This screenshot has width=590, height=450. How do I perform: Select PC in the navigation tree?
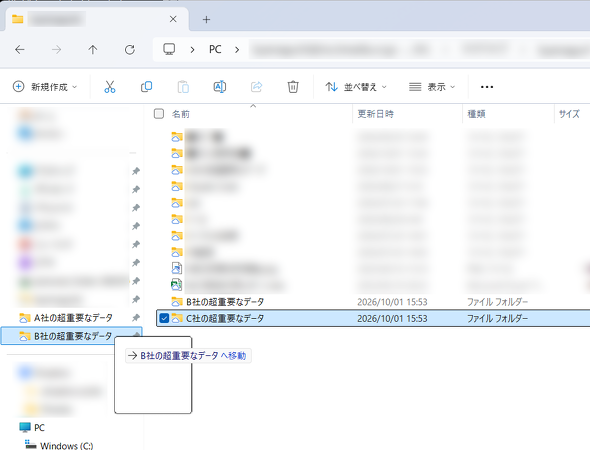(39, 428)
